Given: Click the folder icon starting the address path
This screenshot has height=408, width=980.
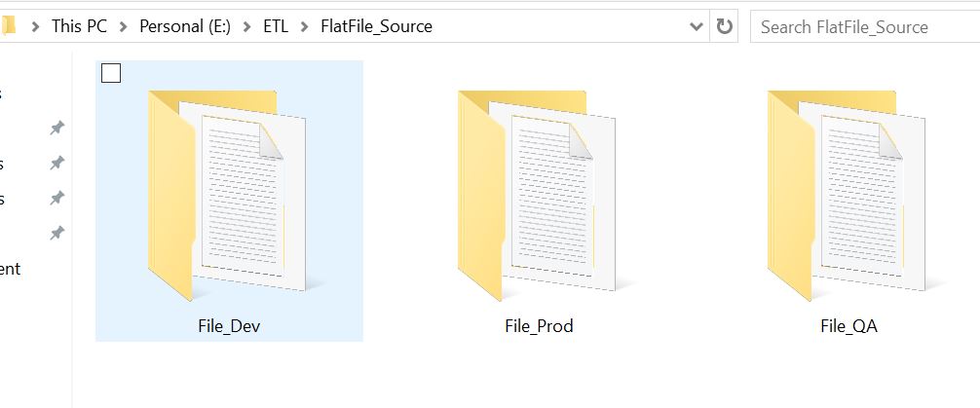Looking at the screenshot, I should tap(8, 26).
